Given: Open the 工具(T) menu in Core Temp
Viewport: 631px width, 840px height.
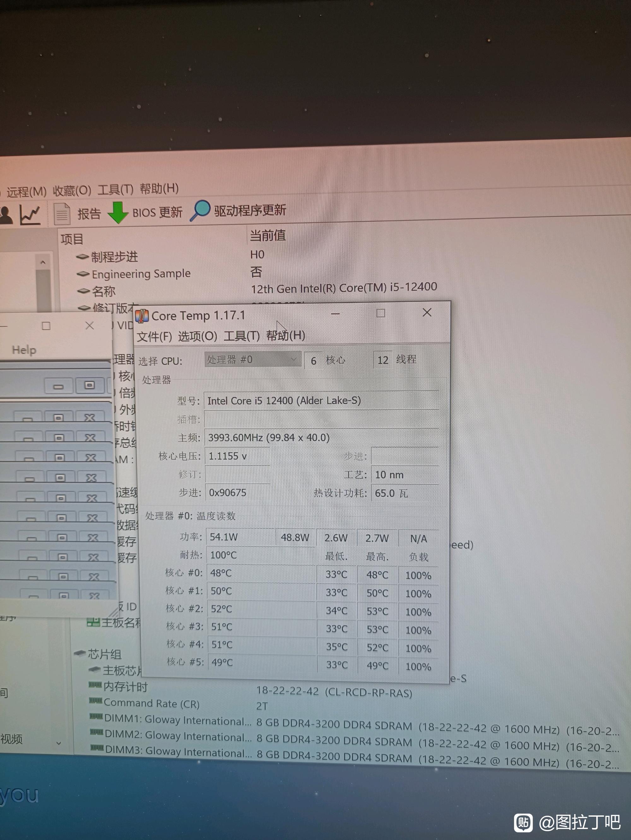Looking at the screenshot, I should click(x=242, y=336).
